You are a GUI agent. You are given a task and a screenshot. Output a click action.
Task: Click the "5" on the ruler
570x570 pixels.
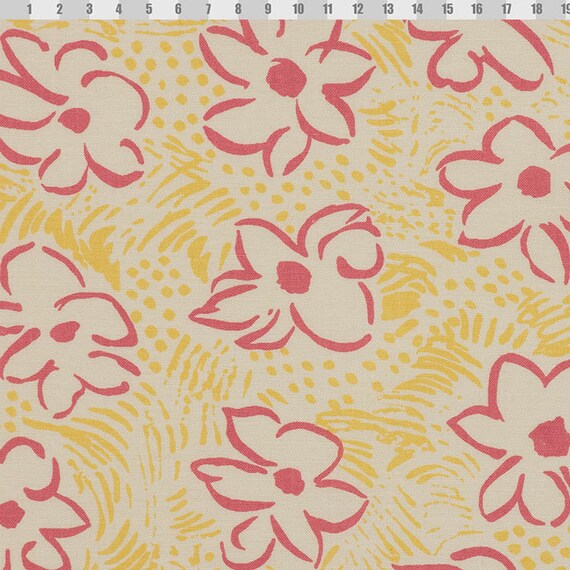(149, 9)
